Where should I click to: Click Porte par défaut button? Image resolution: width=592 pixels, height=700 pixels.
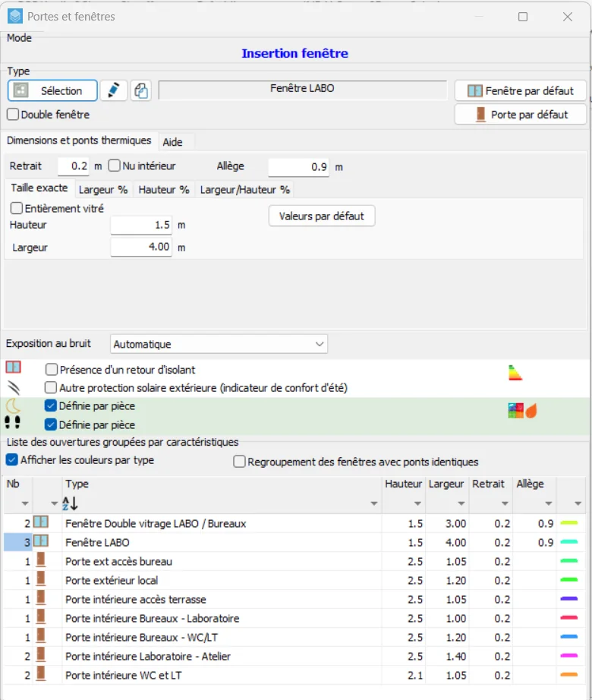tap(521, 115)
